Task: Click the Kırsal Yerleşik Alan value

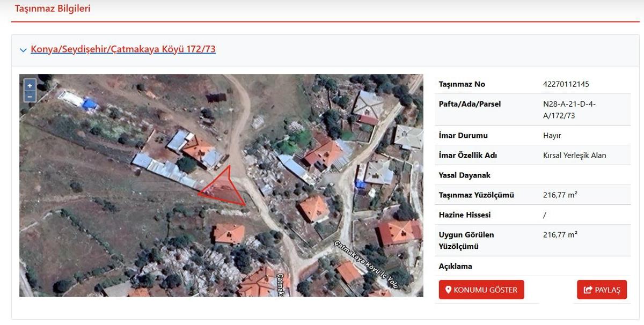Action: [x=574, y=156]
